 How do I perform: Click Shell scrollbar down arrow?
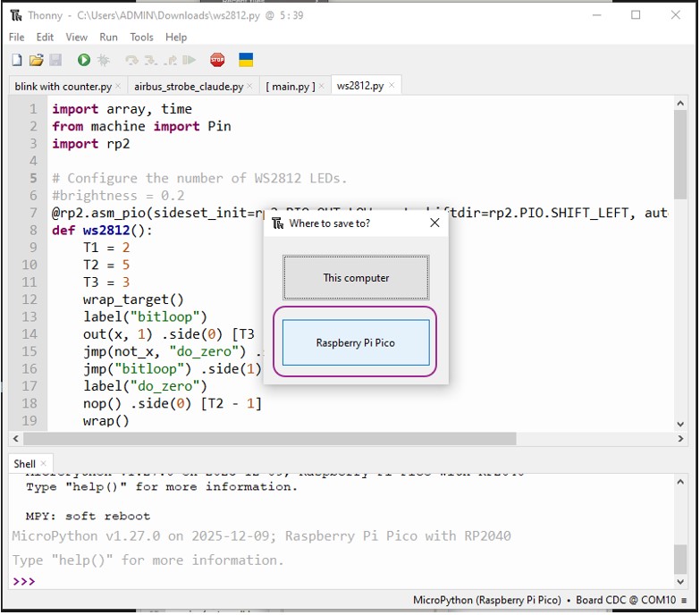pyautogui.click(x=680, y=582)
